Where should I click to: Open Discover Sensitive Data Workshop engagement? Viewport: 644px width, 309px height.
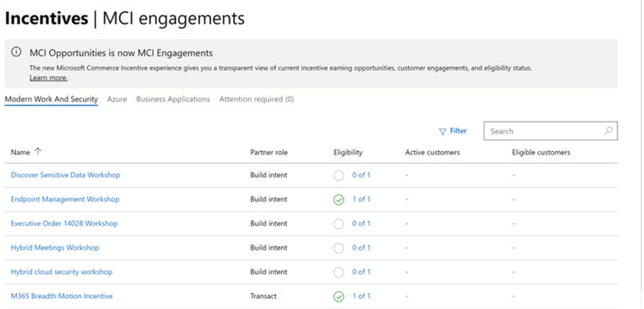[x=65, y=175]
